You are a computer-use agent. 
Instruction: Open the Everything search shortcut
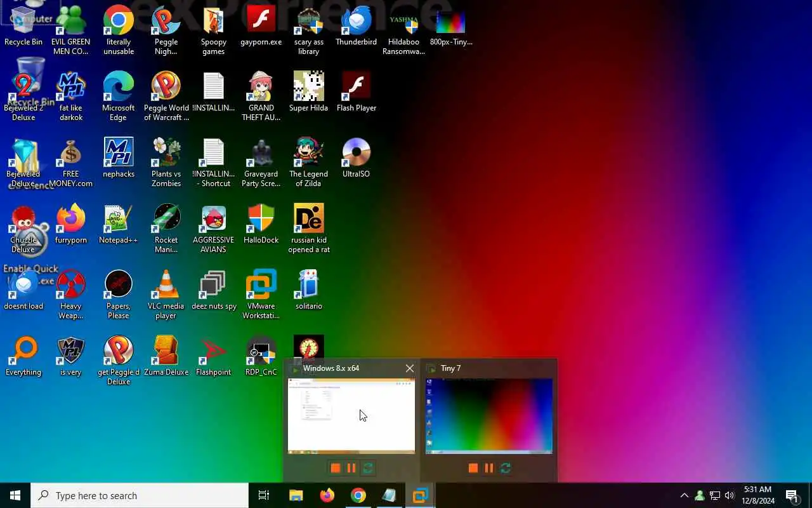tap(23, 356)
